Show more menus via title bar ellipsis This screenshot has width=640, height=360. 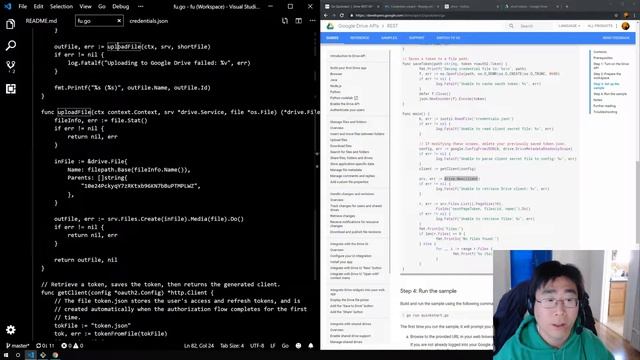pos(140,7)
